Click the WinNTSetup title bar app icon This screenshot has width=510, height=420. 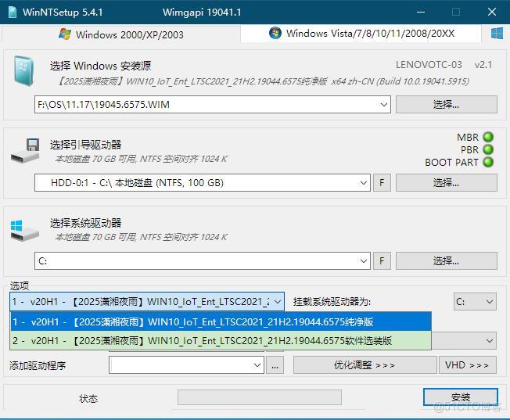coord(13,12)
